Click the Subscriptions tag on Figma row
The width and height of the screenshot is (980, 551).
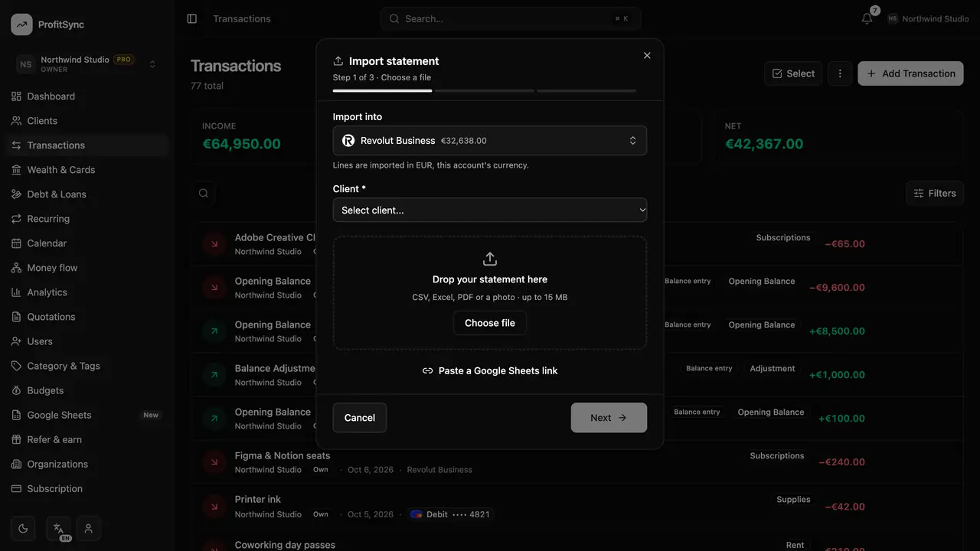(777, 455)
